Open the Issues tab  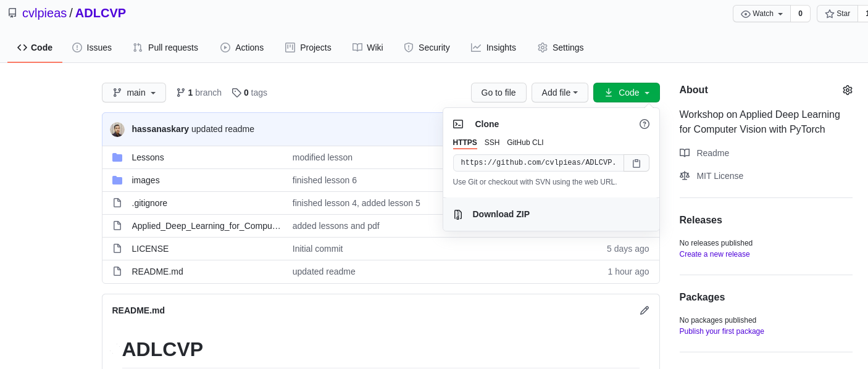point(92,48)
